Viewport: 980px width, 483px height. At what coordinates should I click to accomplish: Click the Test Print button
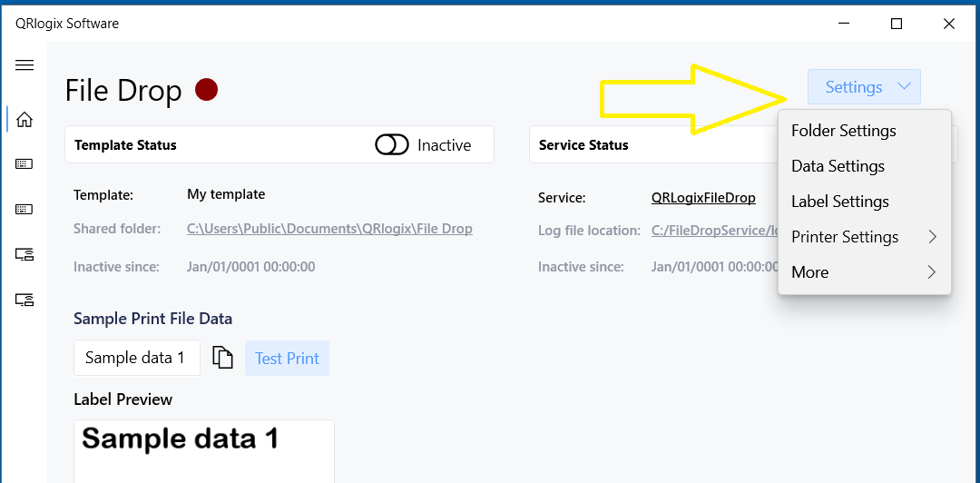[x=287, y=359]
